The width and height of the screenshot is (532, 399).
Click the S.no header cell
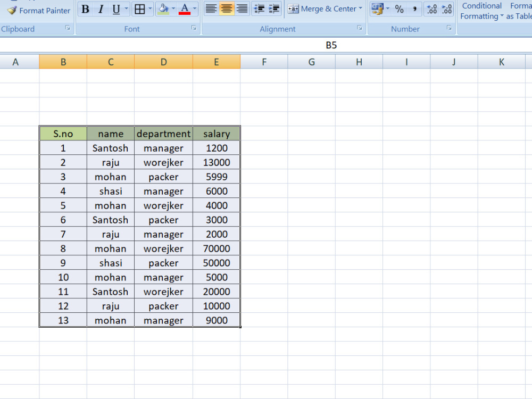pyautogui.click(x=63, y=134)
